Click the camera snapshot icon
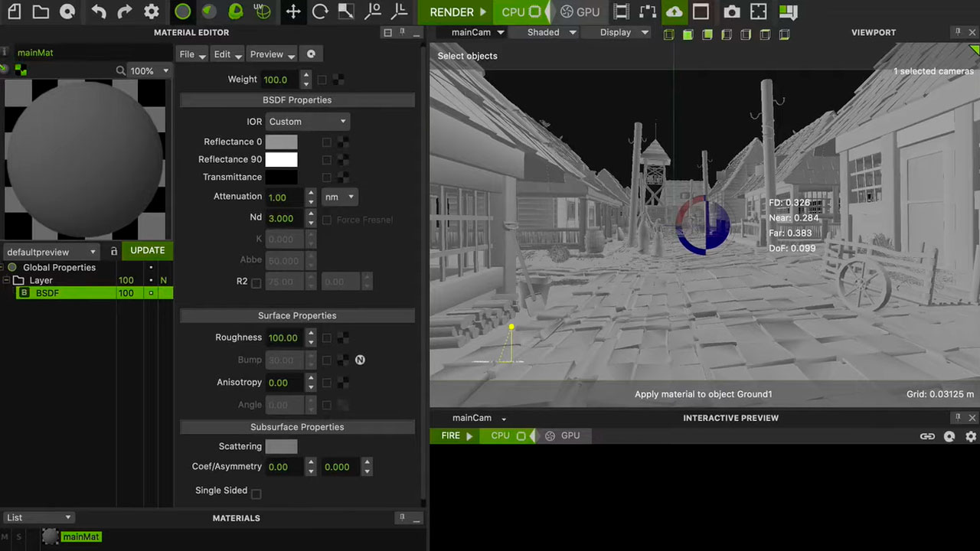Screen dimensions: 980x551 (732, 11)
